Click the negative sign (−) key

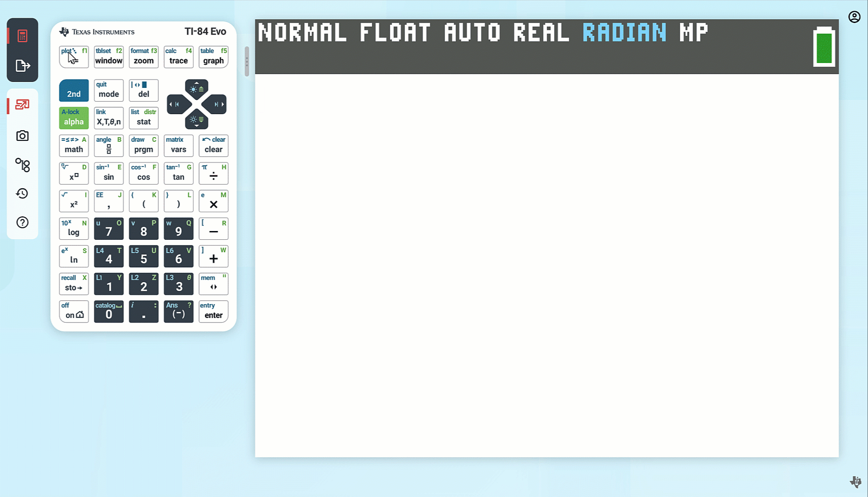pyautogui.click(x=179, y=312)
